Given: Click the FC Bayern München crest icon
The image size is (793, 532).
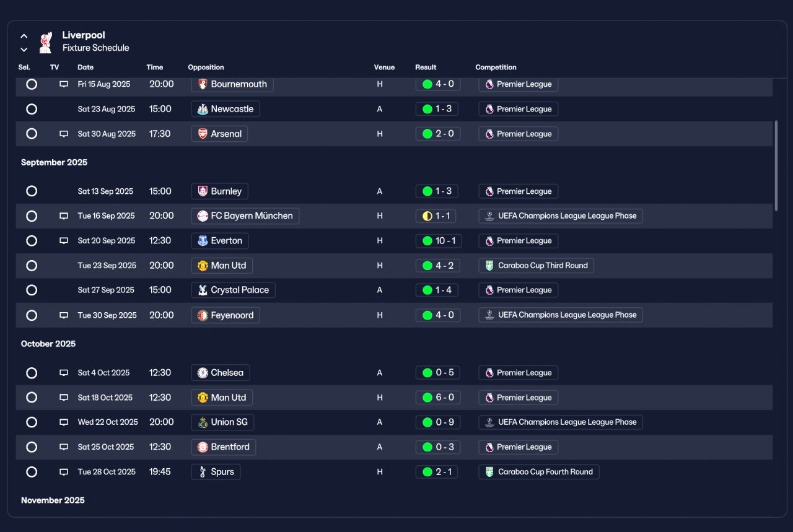Looking at the screenshot, I should point(203,216).
